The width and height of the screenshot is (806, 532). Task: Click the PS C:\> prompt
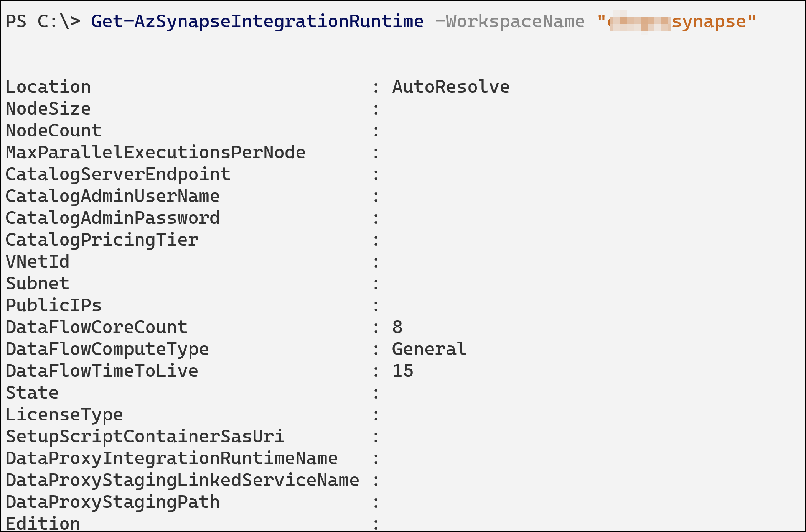[x=43, y=21]
